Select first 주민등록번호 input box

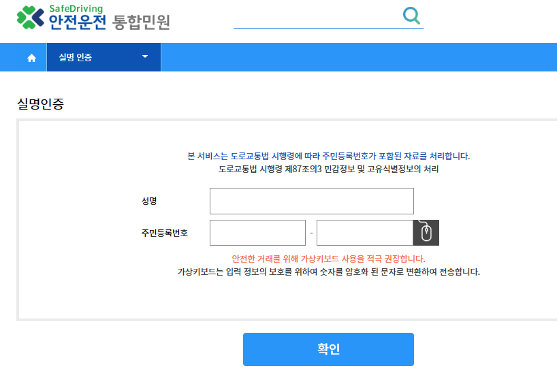click(x=257, y=233)
